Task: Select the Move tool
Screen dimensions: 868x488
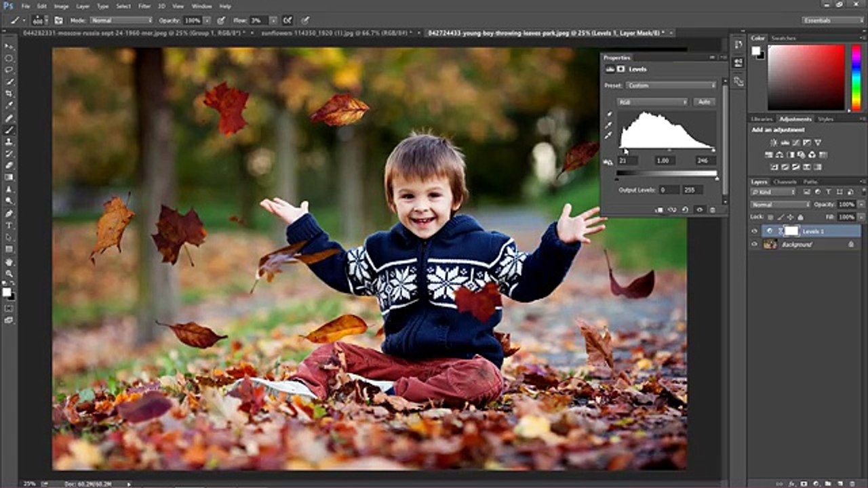Action: pos(9,46)
